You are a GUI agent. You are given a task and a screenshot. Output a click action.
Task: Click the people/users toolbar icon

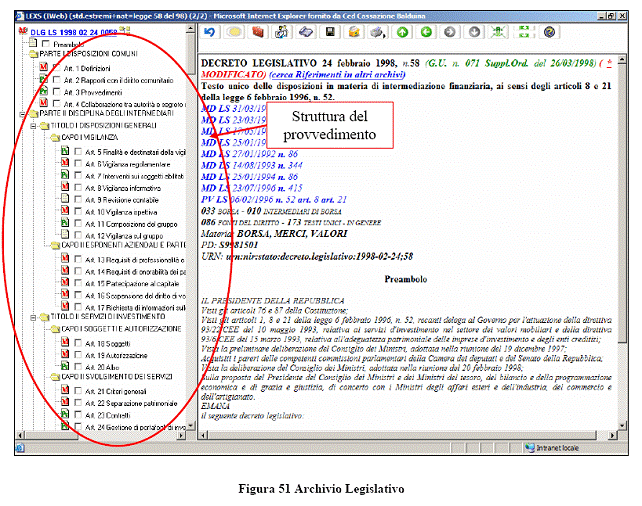click(282, 32)
